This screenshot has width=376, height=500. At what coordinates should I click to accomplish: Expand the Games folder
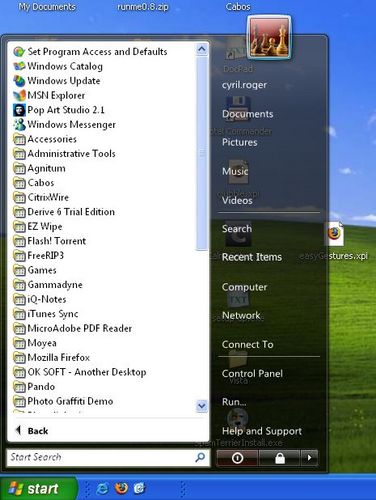(x=35, y=270)
